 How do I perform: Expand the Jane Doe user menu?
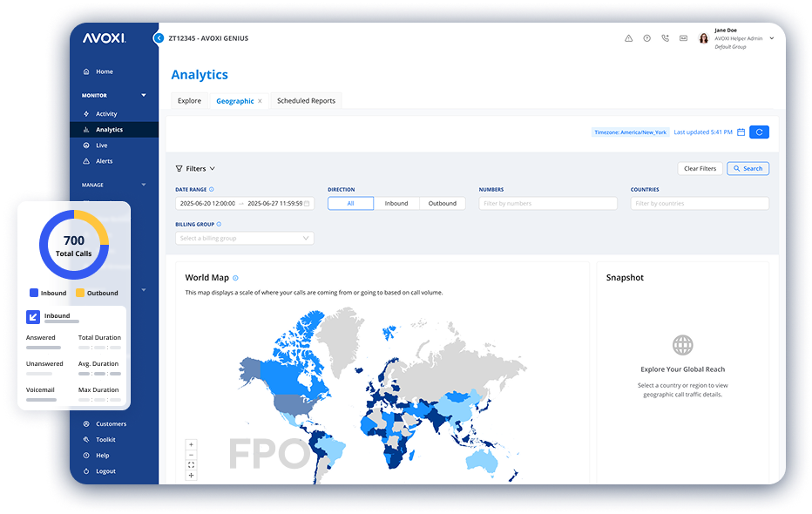[x=772, y=38]
